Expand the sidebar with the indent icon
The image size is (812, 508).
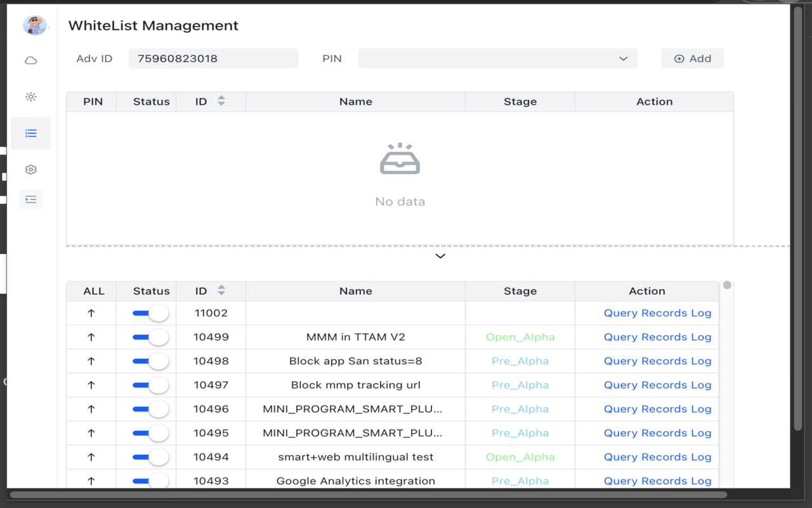[30, 199]
